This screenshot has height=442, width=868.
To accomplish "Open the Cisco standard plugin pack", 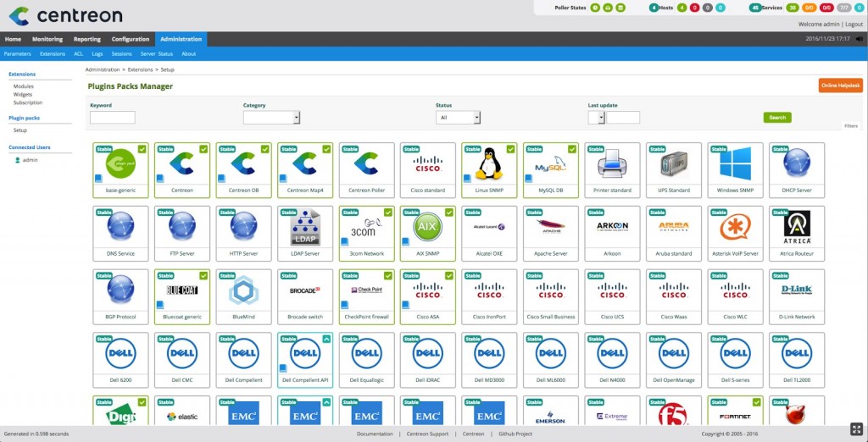I will point(428,170).
